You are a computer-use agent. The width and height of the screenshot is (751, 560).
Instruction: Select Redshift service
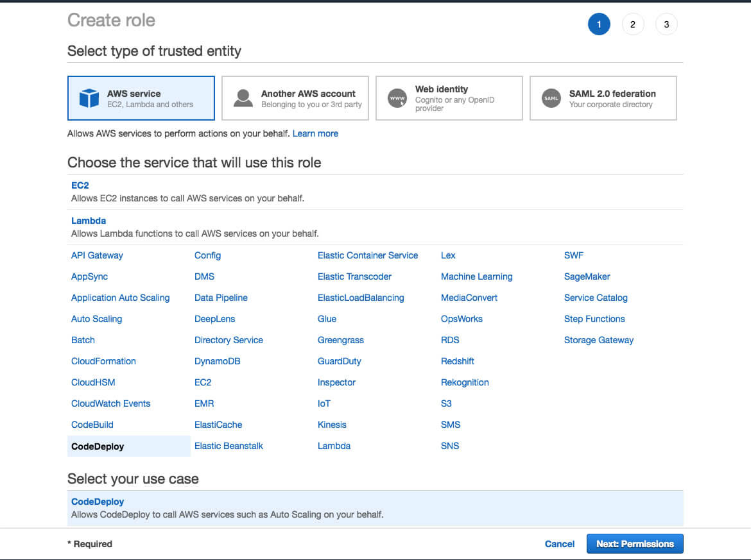tap(458, 361)
